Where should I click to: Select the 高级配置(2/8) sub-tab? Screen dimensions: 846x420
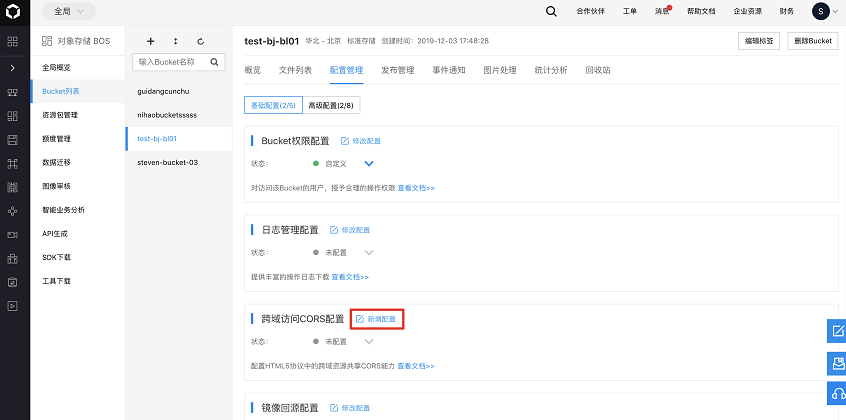coord(331,105)
